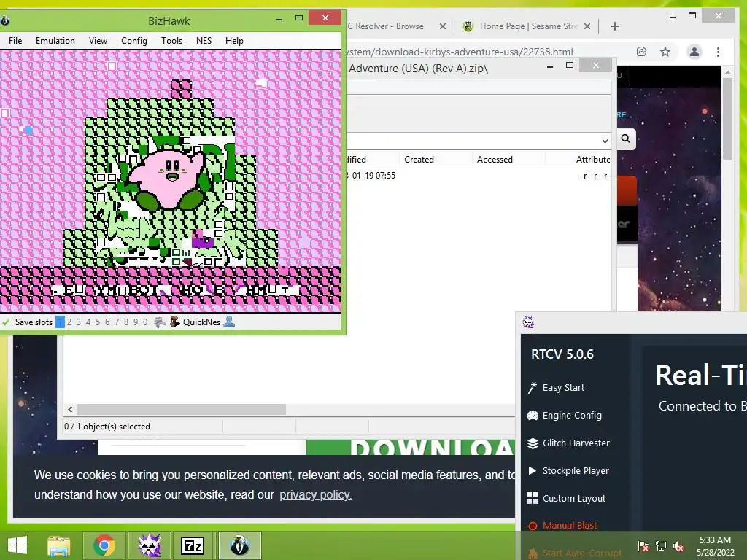Open the View menu in BizHawk
The height and width of the screenshot is (560, 747).
tap(98, 41)
